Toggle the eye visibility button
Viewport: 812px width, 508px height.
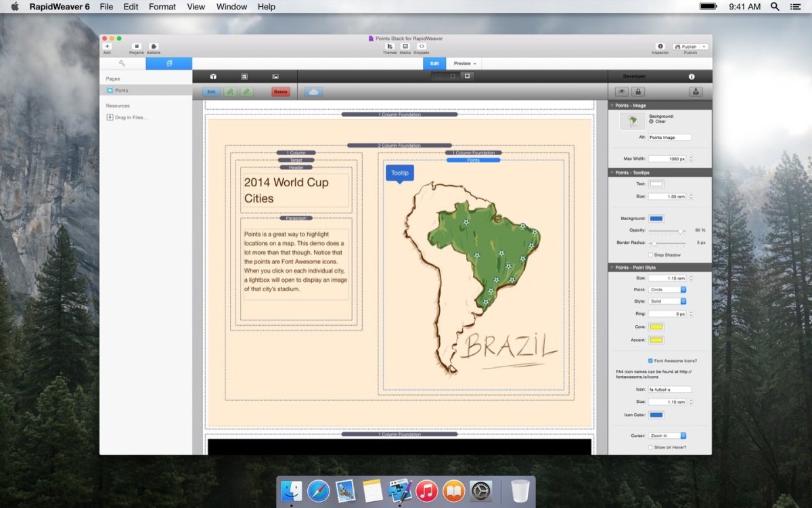tap(621, 91)
